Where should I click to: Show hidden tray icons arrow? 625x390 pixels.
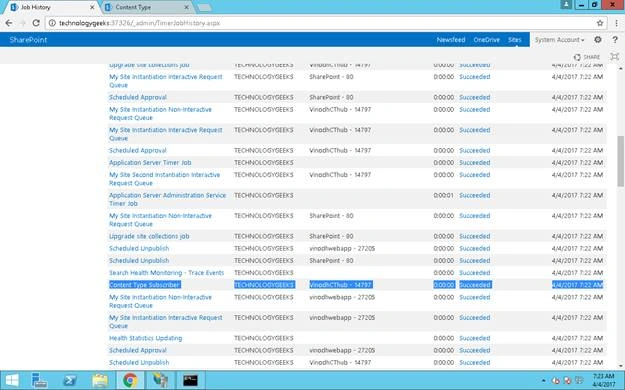point(543,381)
